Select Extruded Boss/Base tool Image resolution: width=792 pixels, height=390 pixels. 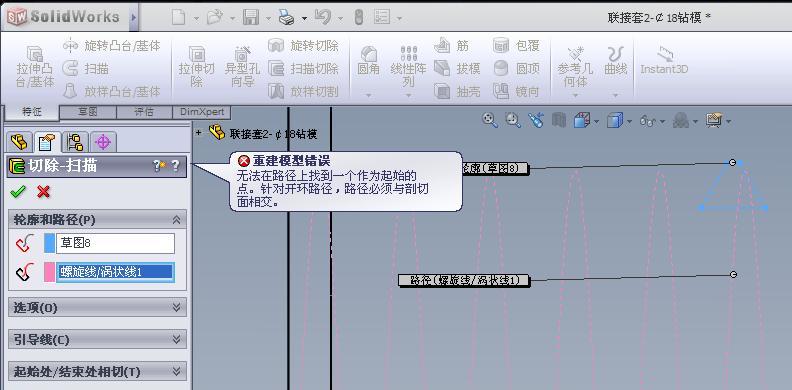tap(34, 67)
